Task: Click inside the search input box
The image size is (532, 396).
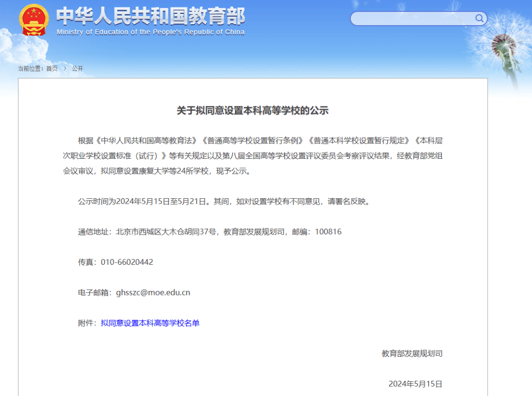Action: pyautogui.click(x=414, y=18)
